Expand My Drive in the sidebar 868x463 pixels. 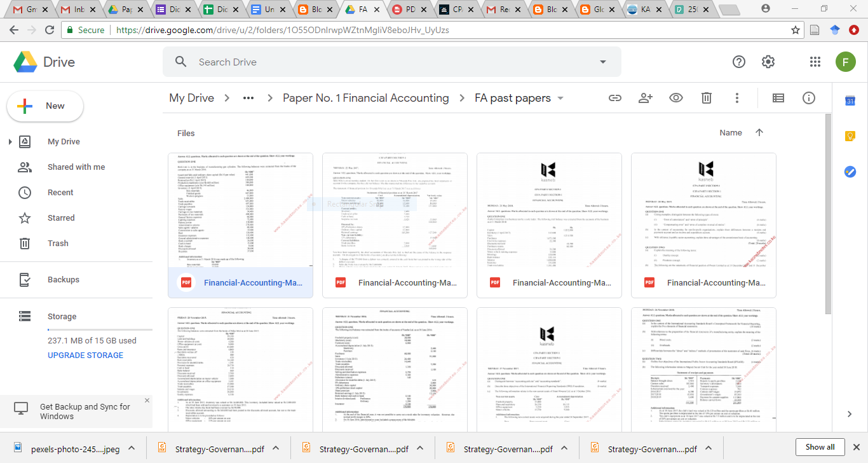pos(9,141)
